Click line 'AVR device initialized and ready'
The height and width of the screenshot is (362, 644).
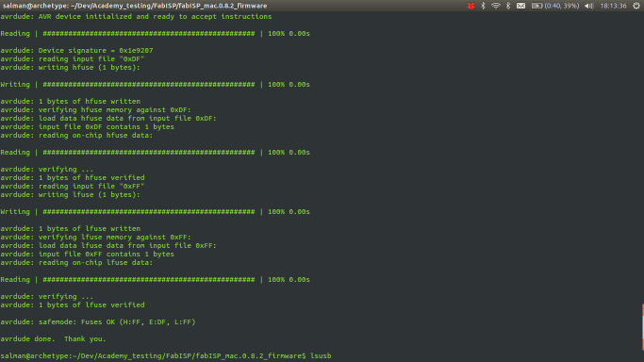(136, 16)
